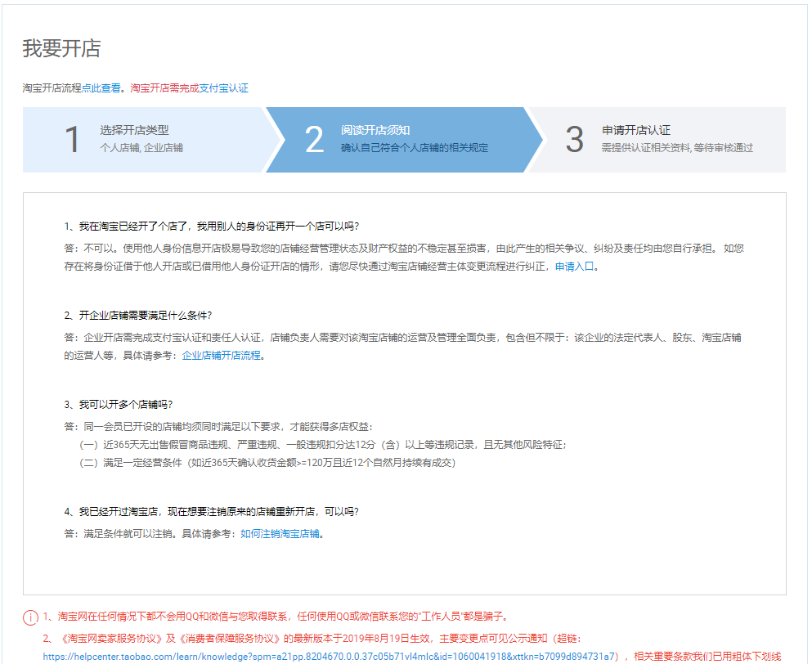Viewport: 812px width, 664px height.
Task: Open the 点此查看 shop opening process link
Action: point(101,87)
